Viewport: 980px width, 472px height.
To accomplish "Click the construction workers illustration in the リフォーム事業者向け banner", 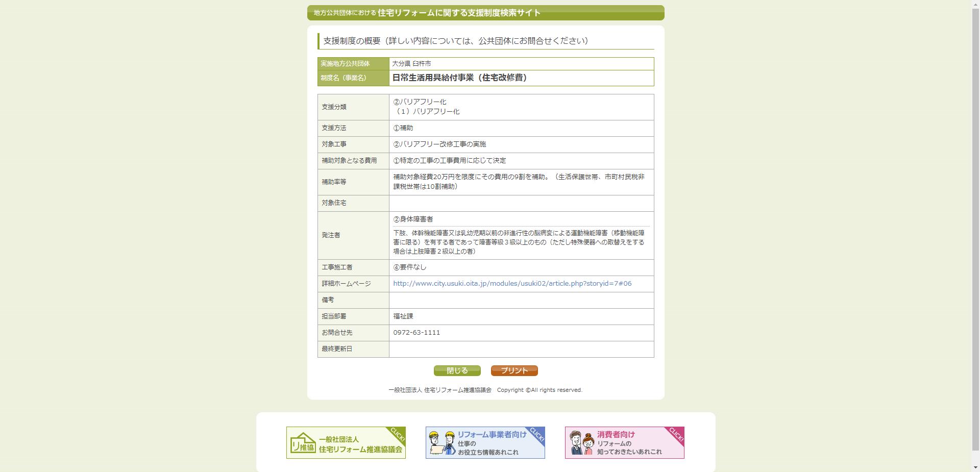I will pos(442,442).
